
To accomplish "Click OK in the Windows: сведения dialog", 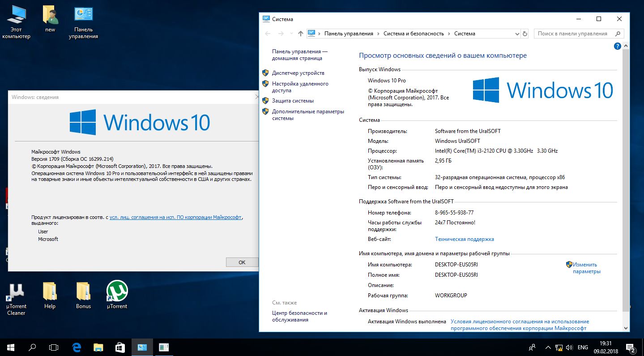I will (242, 262).
